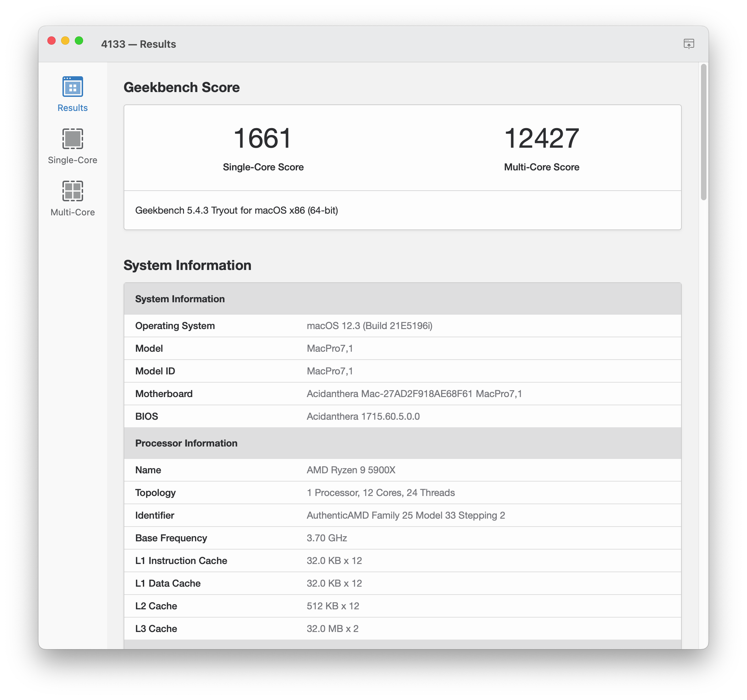Click the Multi-Core label in sidebar
Image resolution: width=747 pixels, height=700 pixels.
click(x=72, y=212)
